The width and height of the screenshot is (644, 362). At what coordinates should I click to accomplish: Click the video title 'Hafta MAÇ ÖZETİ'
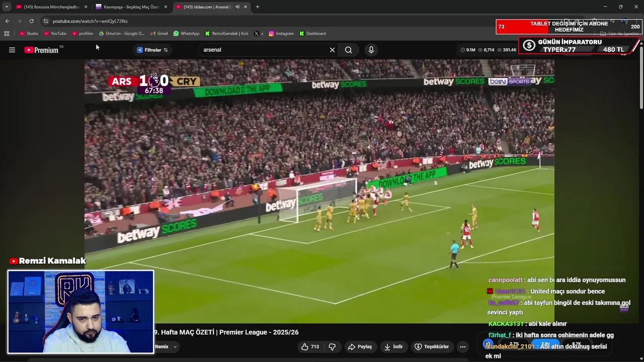tap(226, 332)
